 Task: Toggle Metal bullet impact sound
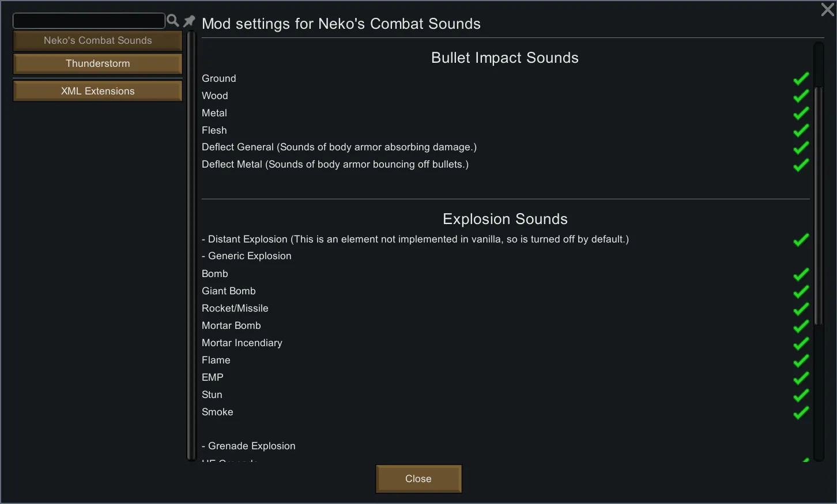coord(801,113)
